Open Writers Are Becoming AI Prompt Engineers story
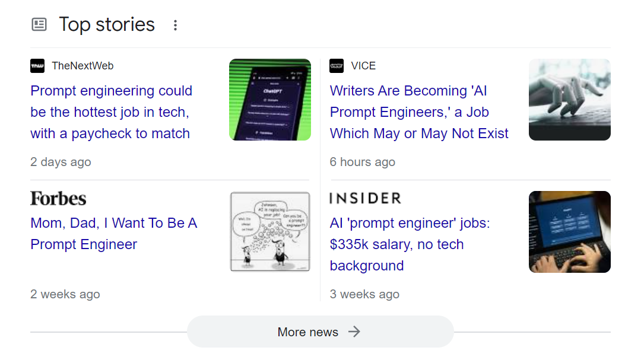 (418, 112)
